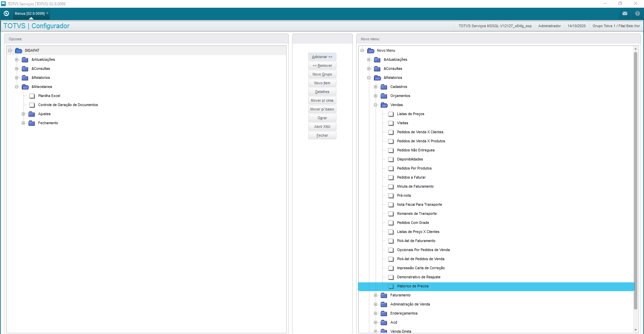
Task: Click &Atualizações folder icon in Novo menu panel
Action: (x=377, y=60)
